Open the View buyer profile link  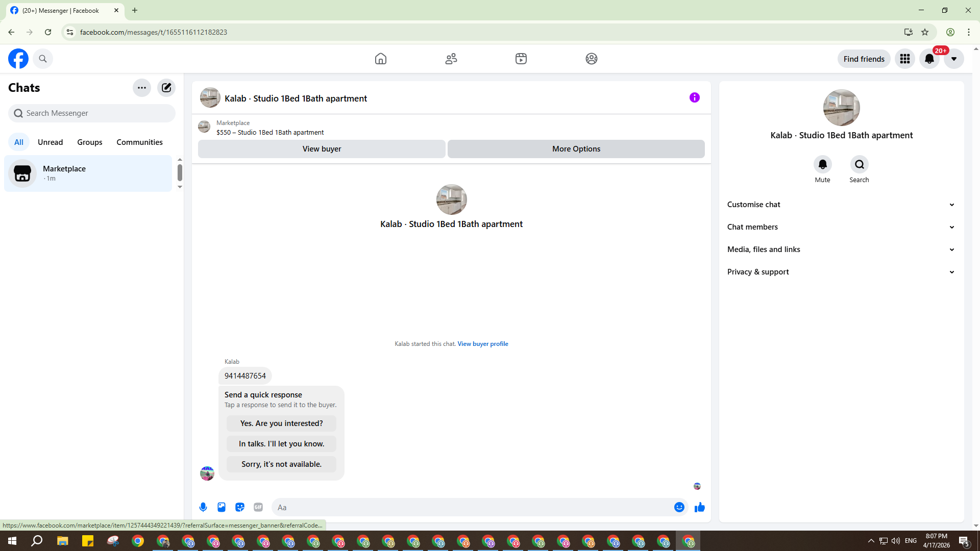click(482, 344)
